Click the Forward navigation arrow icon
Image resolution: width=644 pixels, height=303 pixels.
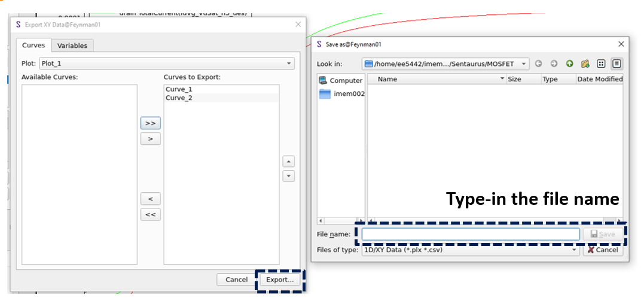point(554,63)
